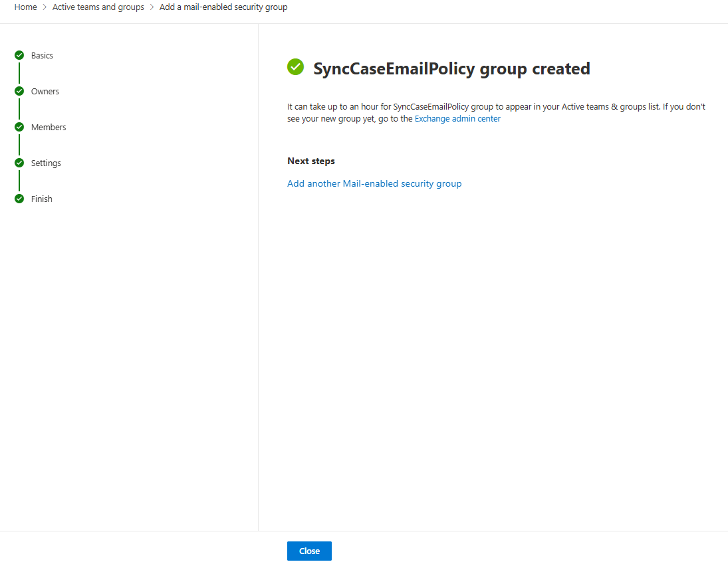Open the Exchange admin center link
The width and height of the screenshot is (728, 562).
coord(457,118)
